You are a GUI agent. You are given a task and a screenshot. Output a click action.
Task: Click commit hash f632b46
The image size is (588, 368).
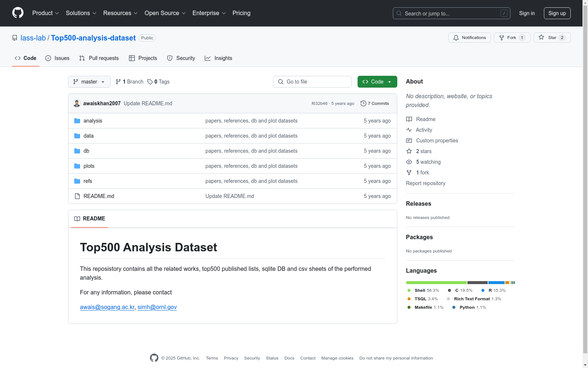319,103
